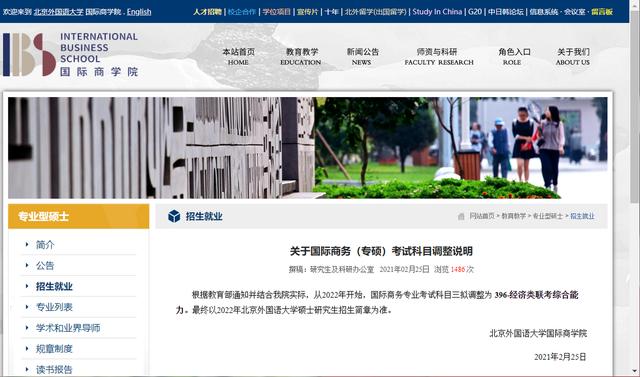Image resolution: width=640 pixels, height=377 pixels.
Task: Click the editor text 研究生及科研办公室
Action: pyautogui.click(x=342, y=269)
